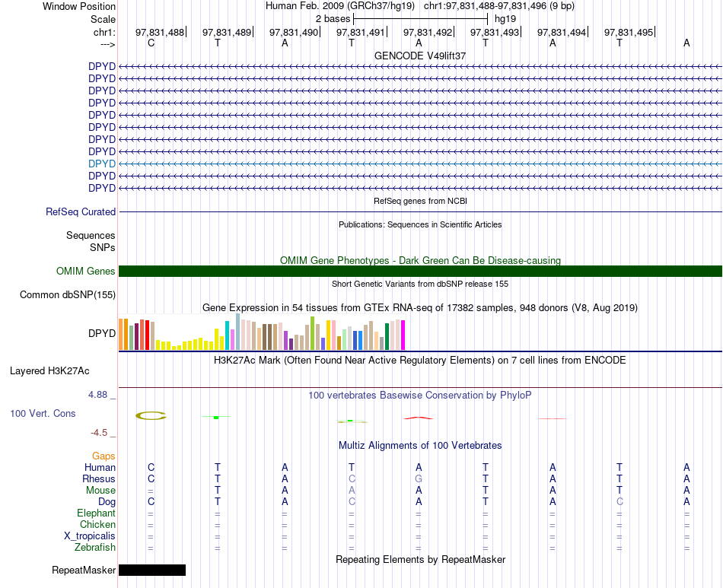Click the black RepeatMasker block
This screenshot has height=588, width=723.
(x=152, y=570)
